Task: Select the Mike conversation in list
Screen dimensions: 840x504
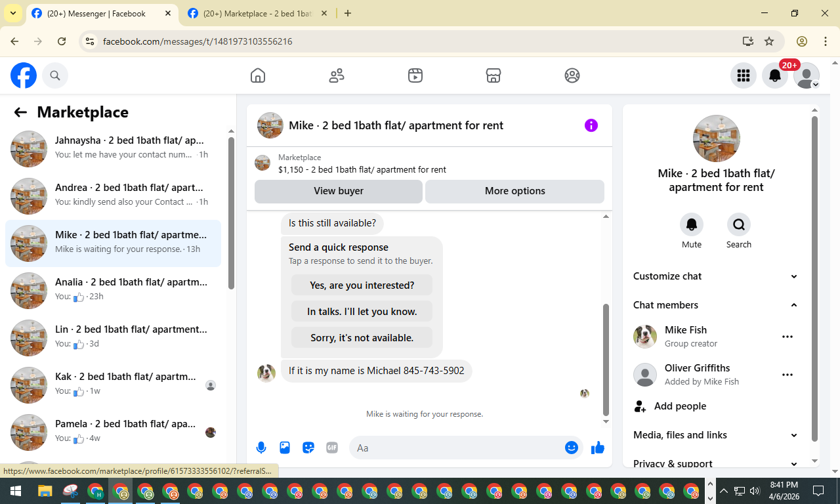Action: [x=113, y=243]
